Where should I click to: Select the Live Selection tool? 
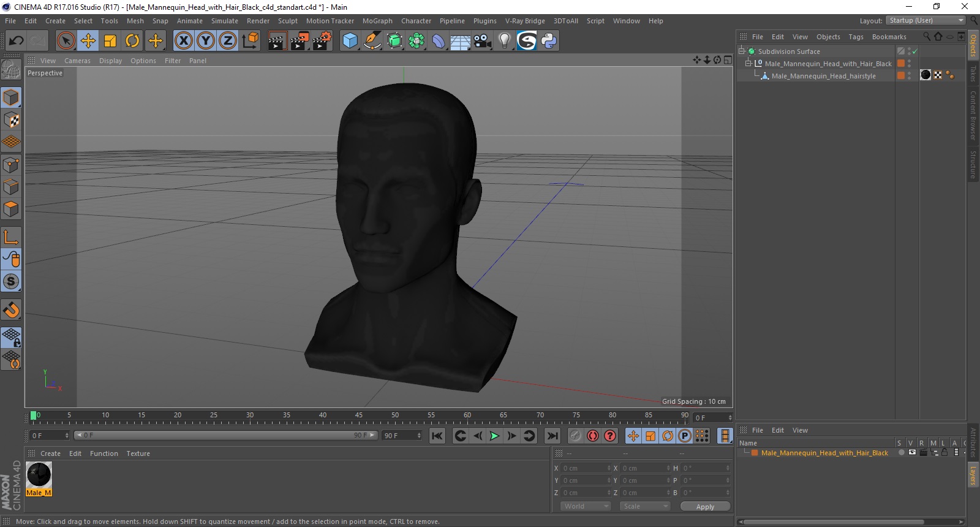[x=66, y=41]
